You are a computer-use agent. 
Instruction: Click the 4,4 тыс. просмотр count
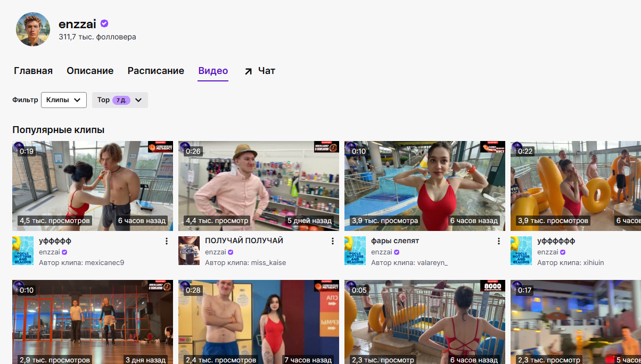click(x=217, y=221)
